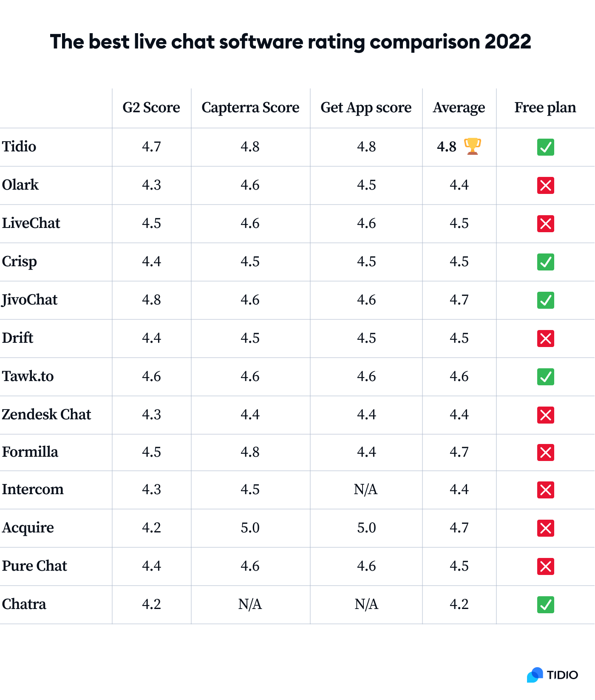The height and width of the screenshot is (700, 595).
Task: Click the green checkmark in Crisp row
Action: [545, 262]
